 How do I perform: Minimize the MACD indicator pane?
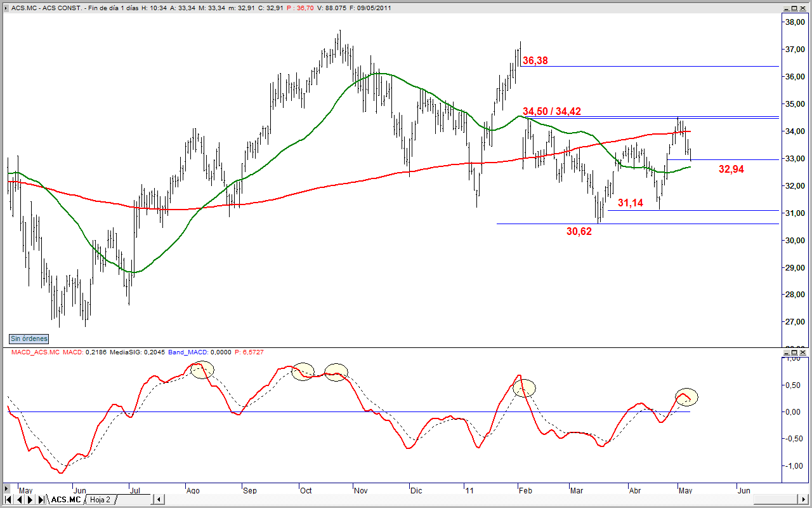[787, 351]
